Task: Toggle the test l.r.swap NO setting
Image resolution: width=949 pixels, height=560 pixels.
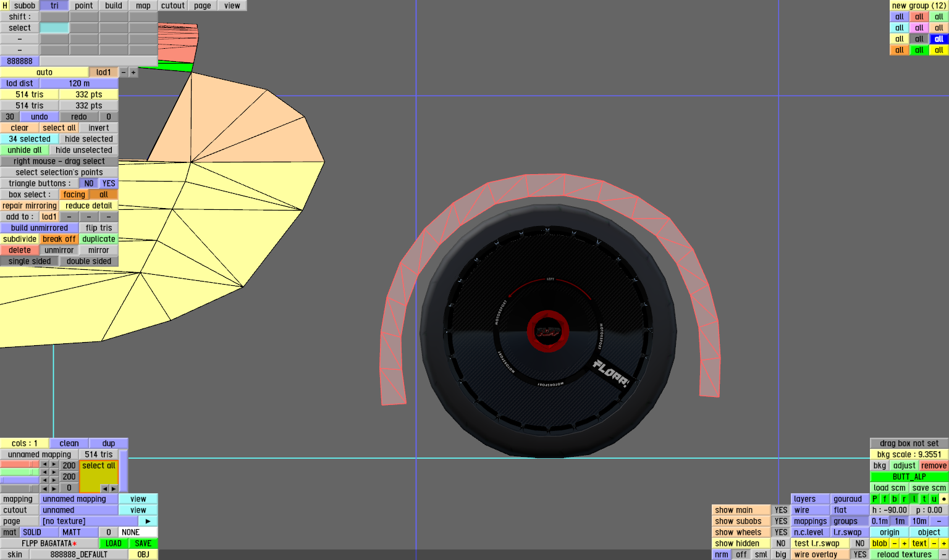Action: [860, 543]
